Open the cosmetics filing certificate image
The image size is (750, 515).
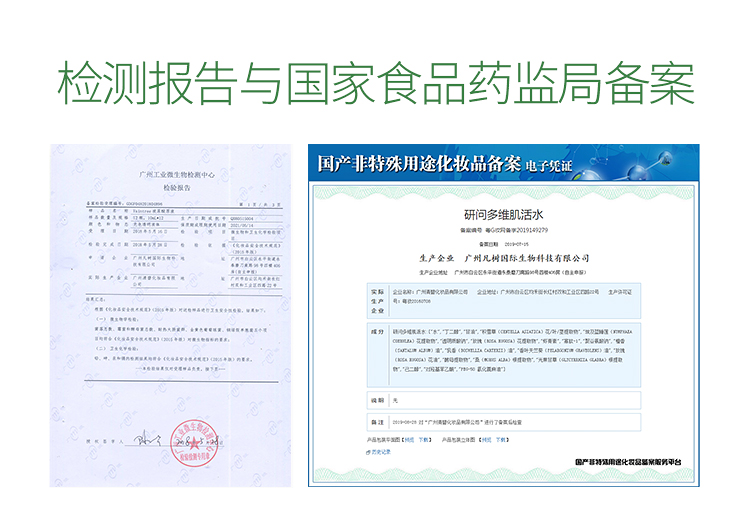[x=504, y=316]
